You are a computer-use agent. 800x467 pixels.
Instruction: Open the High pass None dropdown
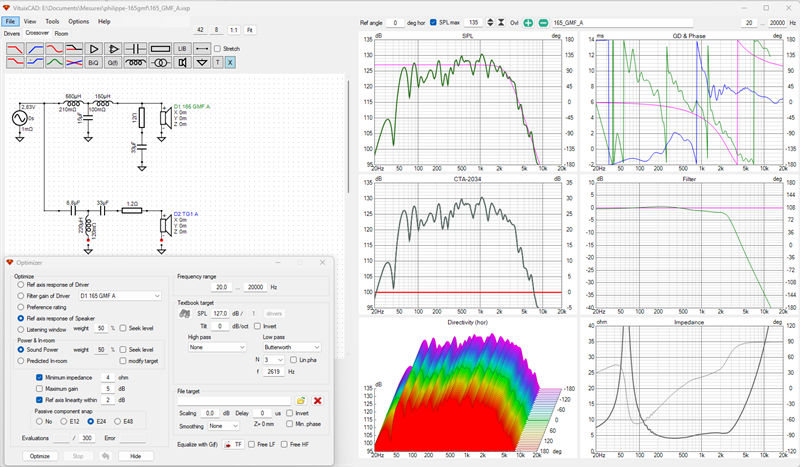point(217,347)
